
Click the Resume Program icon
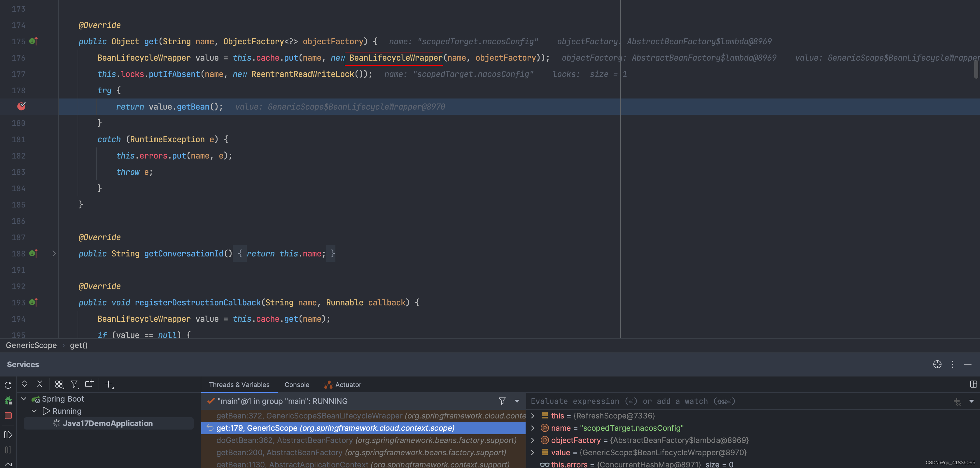tap(8, 434)
